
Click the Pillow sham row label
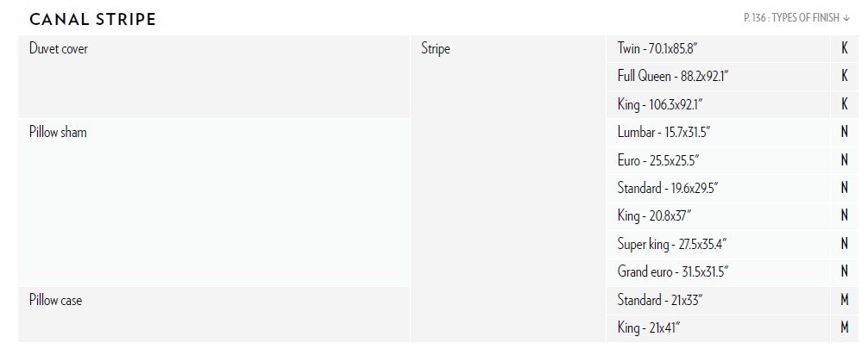tap(58, 133)
